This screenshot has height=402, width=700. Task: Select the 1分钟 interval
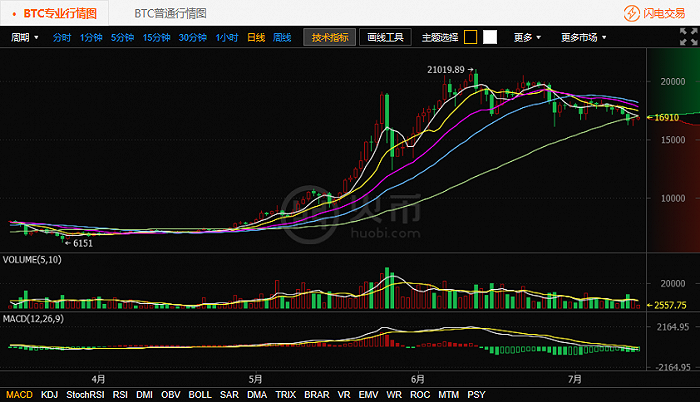91,38
